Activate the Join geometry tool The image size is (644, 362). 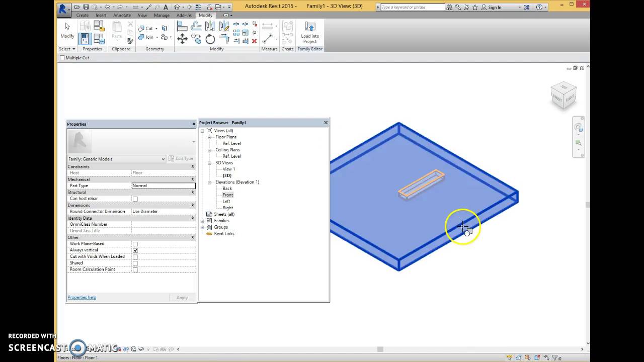coord(149,37)
